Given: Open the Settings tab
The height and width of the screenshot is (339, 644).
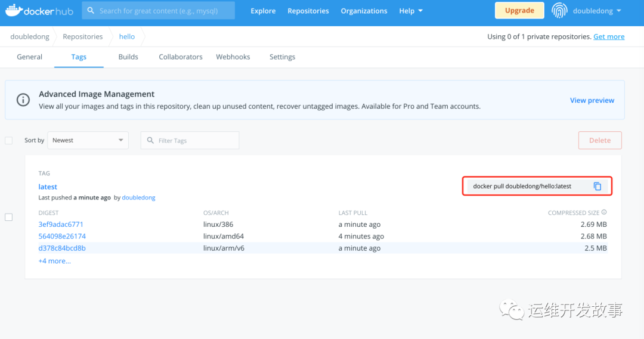Looking at the screenshot, I should tap(282, 57).
